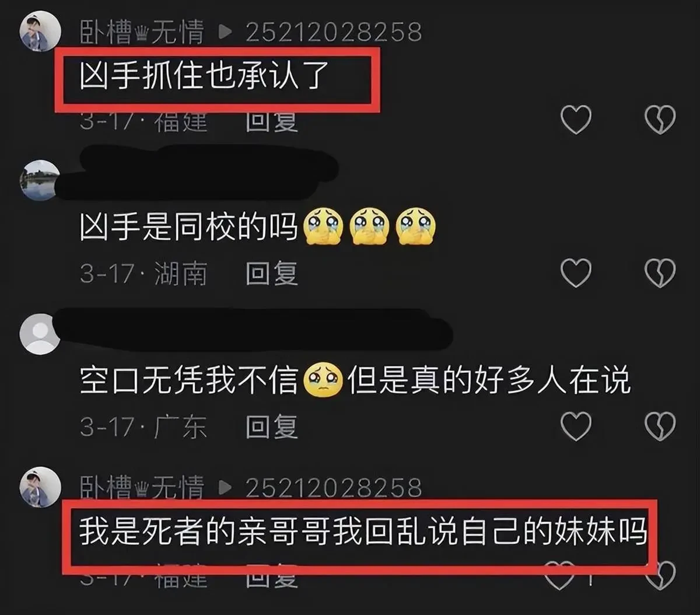Like the 空口无凭我不信 comment
Screen dimensions: 700x615
click(576, 426)
